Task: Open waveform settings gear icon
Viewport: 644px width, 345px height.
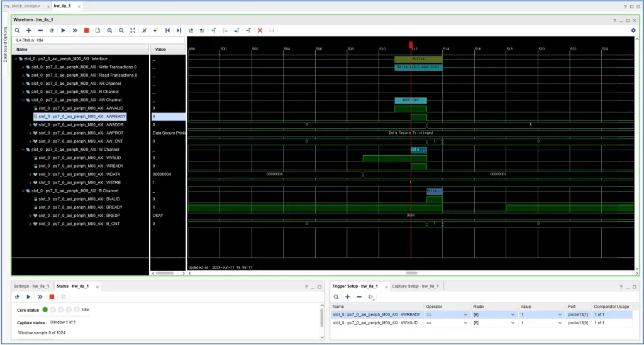Action: [633, 30]
